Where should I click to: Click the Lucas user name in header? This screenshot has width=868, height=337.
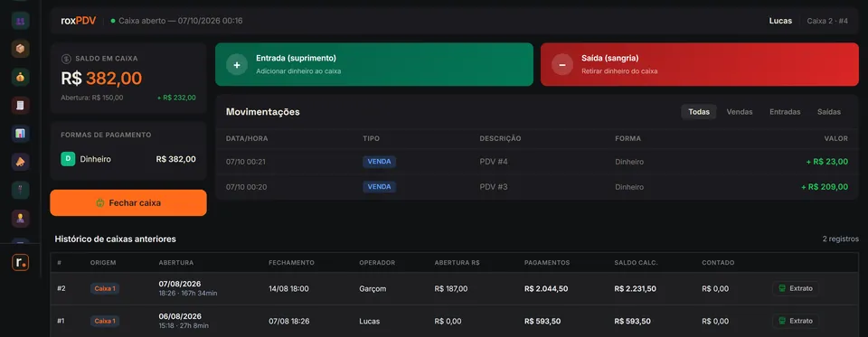coord(780,21)
